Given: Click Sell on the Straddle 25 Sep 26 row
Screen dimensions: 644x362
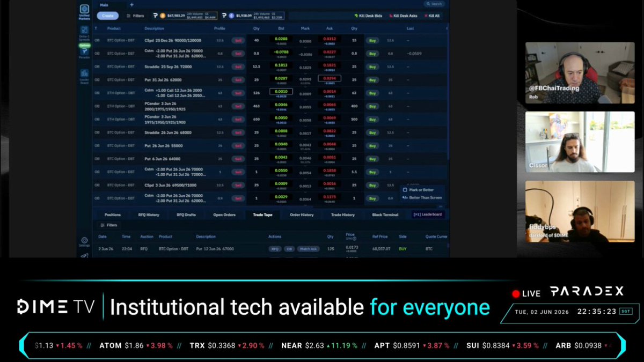Looking at the screenshot, I should (x=238, y=67).
